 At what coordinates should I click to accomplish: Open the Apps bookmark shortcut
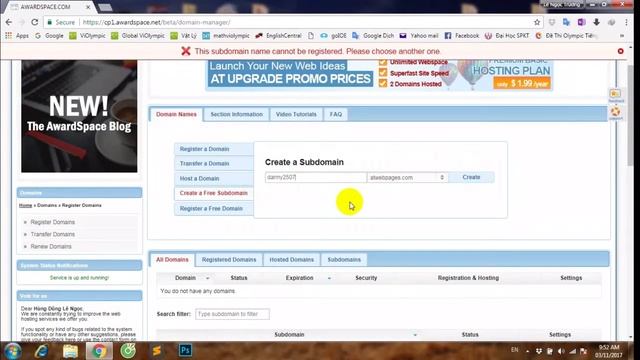[17, 36]
